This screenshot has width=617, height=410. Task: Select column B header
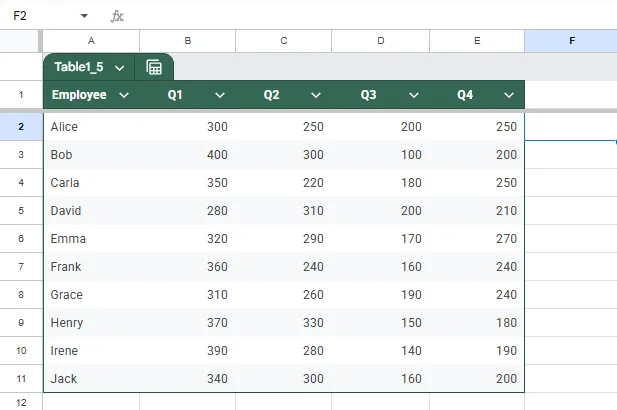point(188,41)
